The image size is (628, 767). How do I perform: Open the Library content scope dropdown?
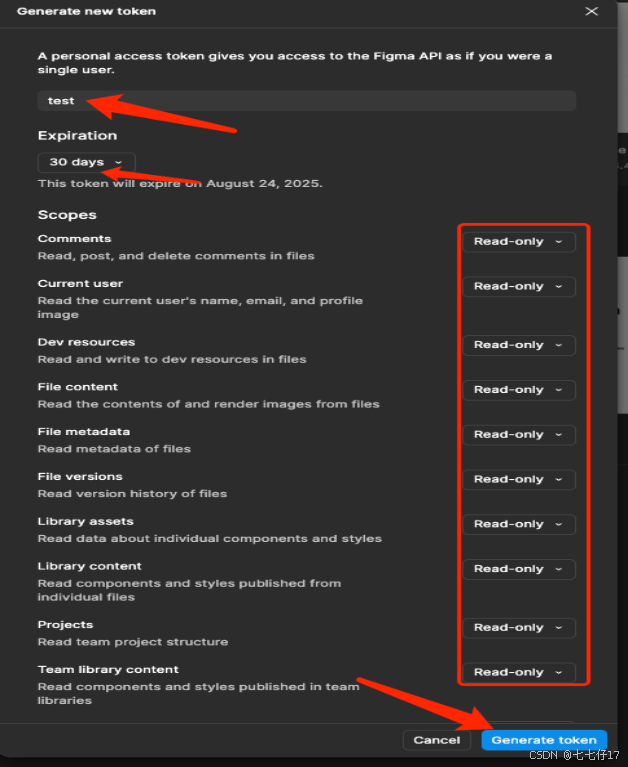518,569
